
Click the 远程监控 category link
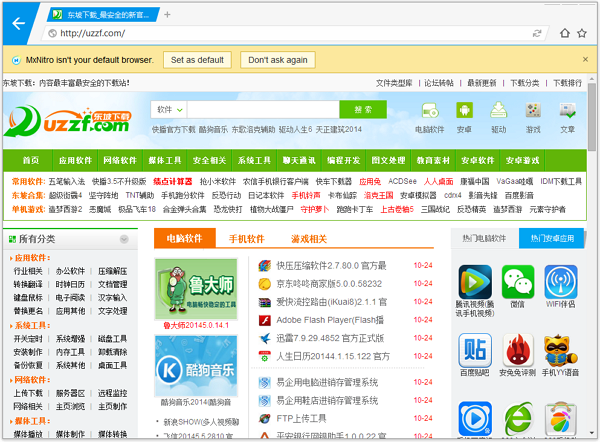coord(112,393)
